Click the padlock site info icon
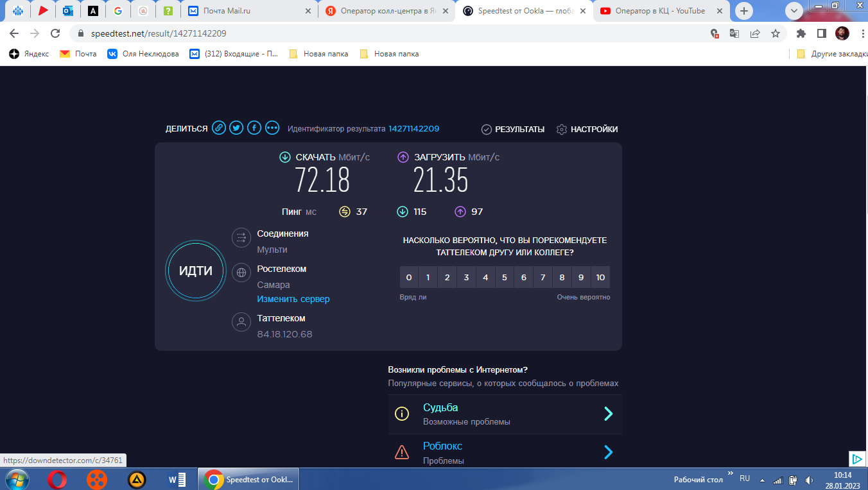 point(81,33)
